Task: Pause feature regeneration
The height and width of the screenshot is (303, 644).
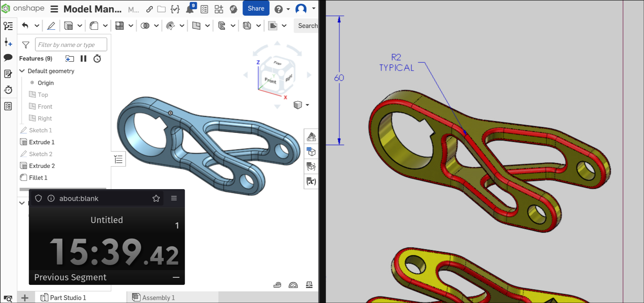Action: (x=83, y=58)
